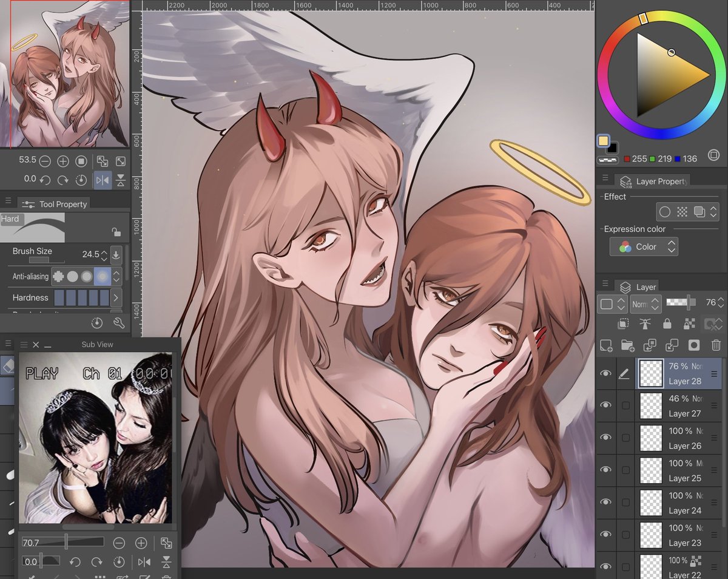Switch color wheel color space icon
728x579 pixels.
click(x=713, y=155)
